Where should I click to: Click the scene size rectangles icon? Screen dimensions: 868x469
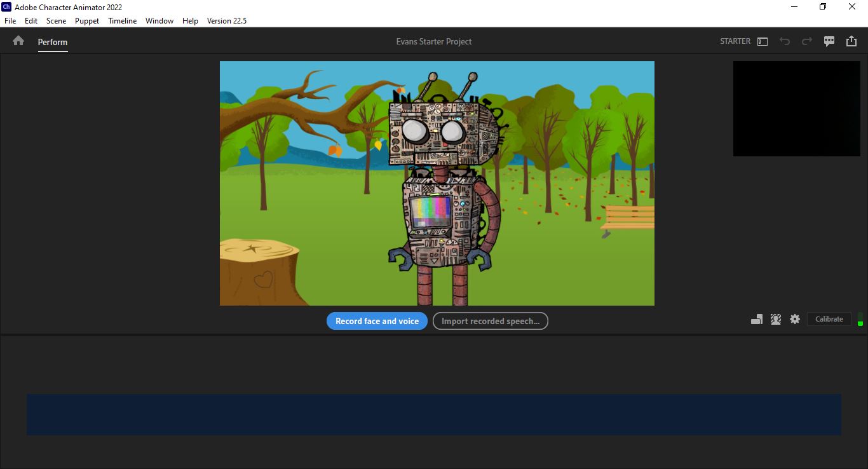(x=757, y=319)
